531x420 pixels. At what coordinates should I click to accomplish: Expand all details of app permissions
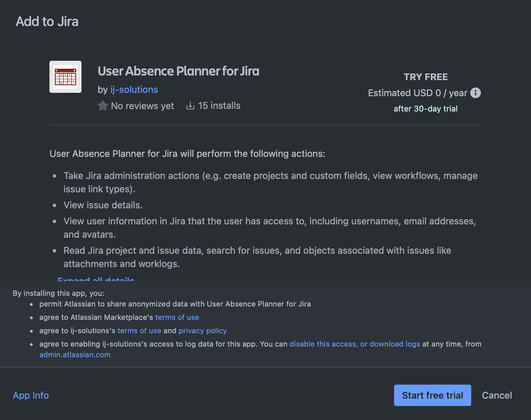(96, 278)
